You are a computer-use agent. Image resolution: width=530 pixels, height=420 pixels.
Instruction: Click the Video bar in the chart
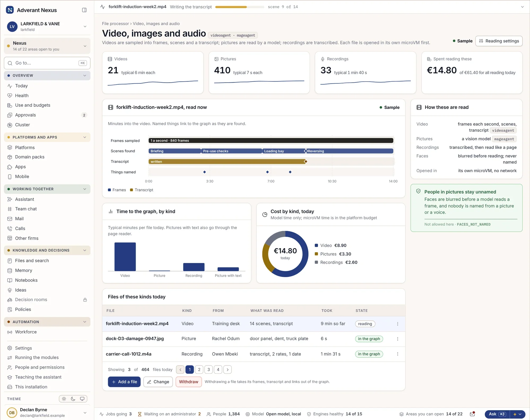coord(125,257)
